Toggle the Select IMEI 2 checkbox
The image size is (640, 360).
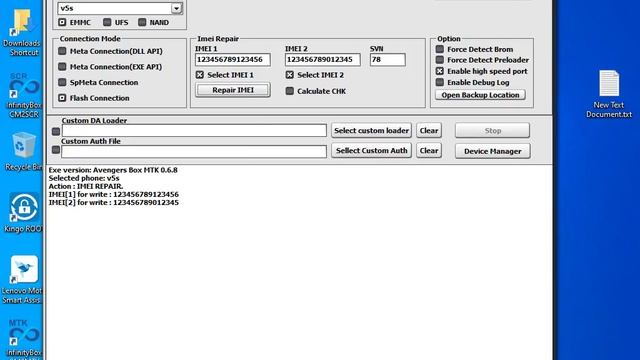tap(290, 75)
